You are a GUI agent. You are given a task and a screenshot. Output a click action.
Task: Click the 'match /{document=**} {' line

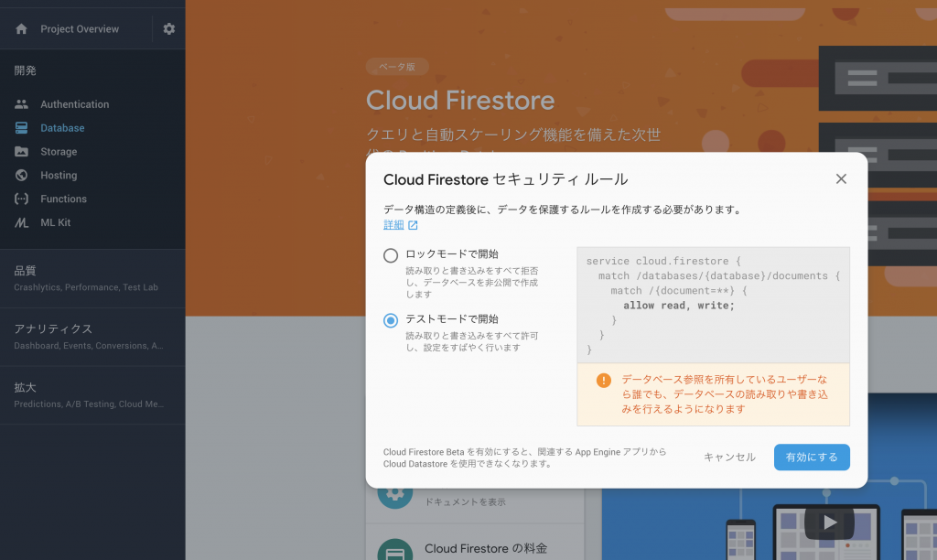(679, 290)
